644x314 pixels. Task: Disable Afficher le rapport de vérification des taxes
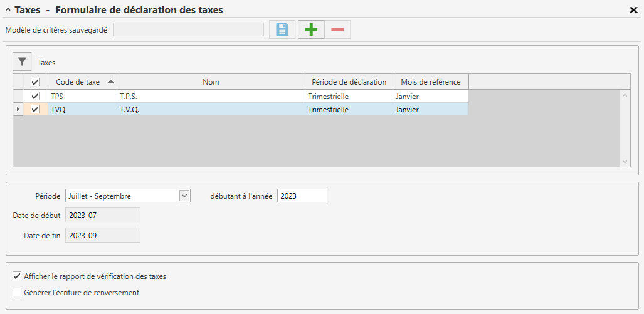click(17, 276)
